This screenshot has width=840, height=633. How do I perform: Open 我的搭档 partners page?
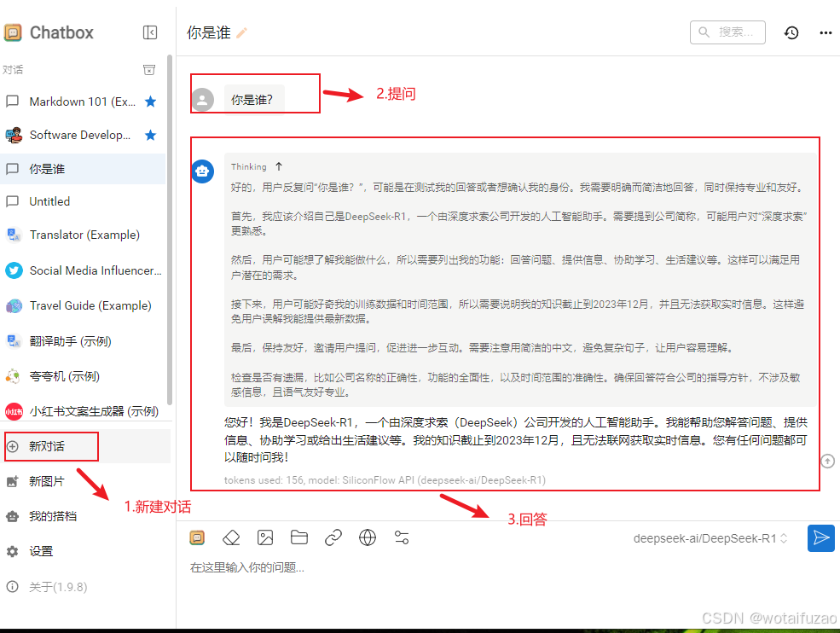pos(86,516)
